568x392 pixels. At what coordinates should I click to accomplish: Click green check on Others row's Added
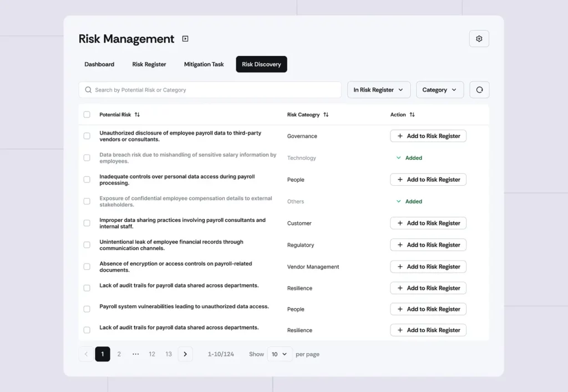tap(398, 201)
